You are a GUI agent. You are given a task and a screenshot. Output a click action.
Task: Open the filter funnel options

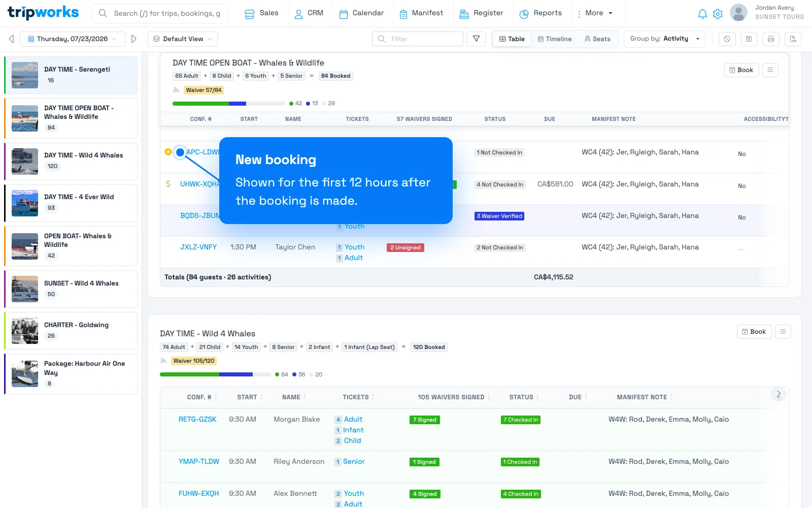(x=476, y=39)
